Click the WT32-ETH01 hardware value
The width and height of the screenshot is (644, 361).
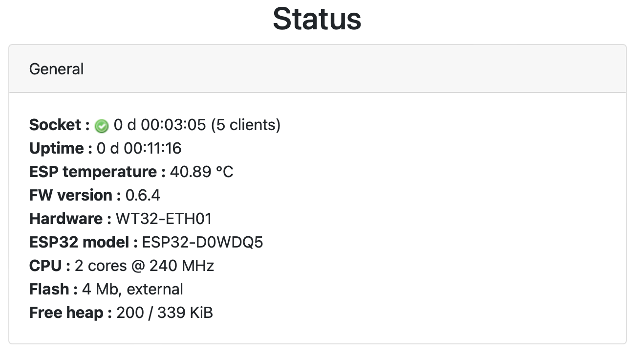coord(164,219)
